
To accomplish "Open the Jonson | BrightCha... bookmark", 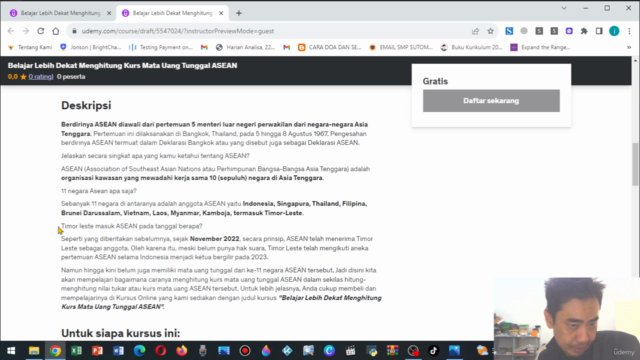I will point(91,47).
